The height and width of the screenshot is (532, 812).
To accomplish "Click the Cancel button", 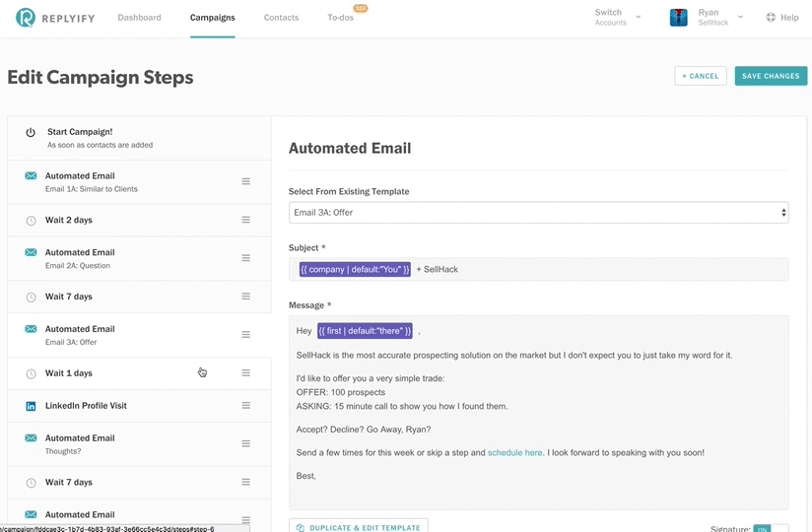I will point(701,76).
